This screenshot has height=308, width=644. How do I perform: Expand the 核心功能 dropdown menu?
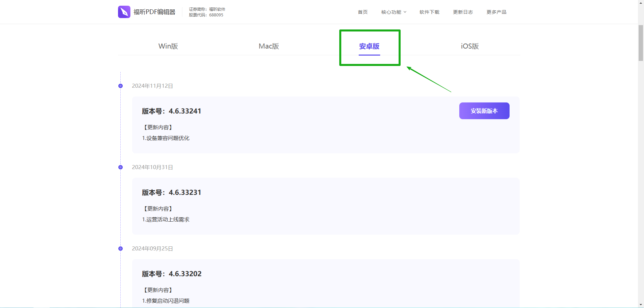coord(394,12)
